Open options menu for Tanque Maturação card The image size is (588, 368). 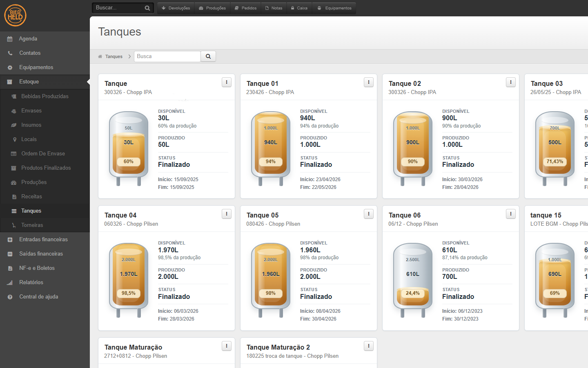pos(227,346)
